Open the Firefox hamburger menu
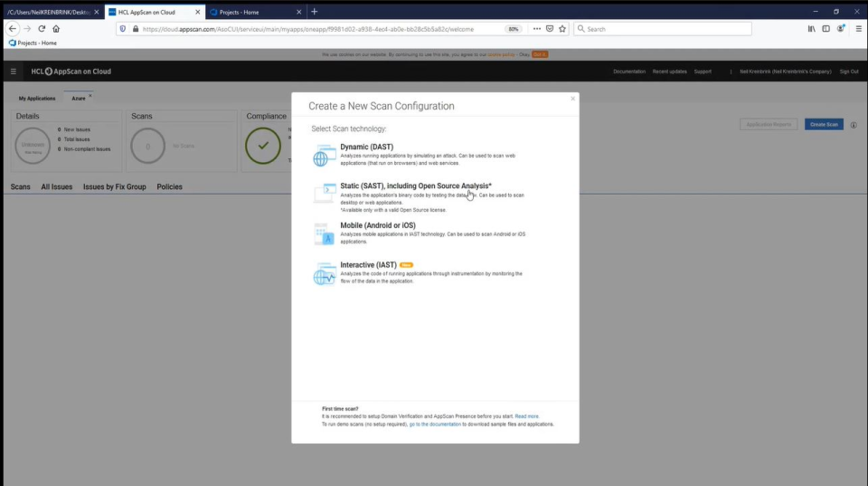The height and width of the screenshot is (486, 868). [x=858, y=29]
